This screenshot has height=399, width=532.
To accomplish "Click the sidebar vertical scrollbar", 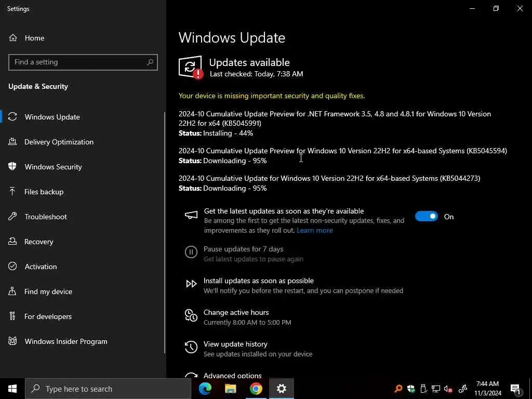I will pos(165,233).
